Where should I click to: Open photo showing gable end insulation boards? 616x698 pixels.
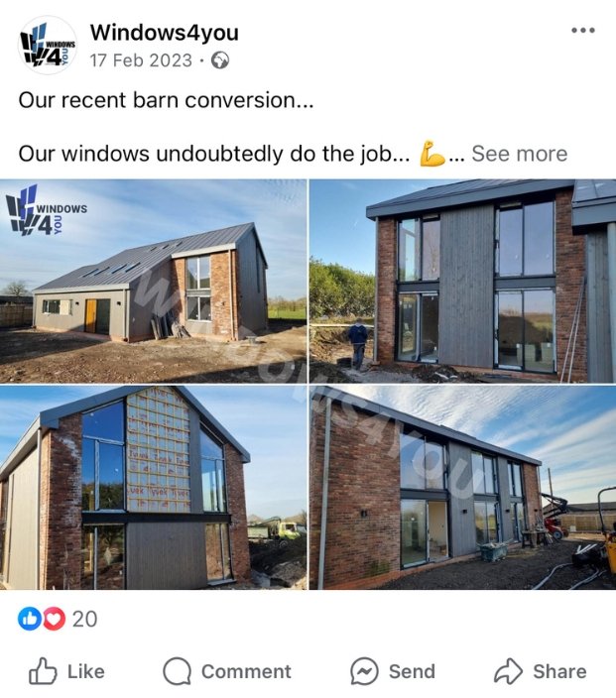click(x=153, y=488)
